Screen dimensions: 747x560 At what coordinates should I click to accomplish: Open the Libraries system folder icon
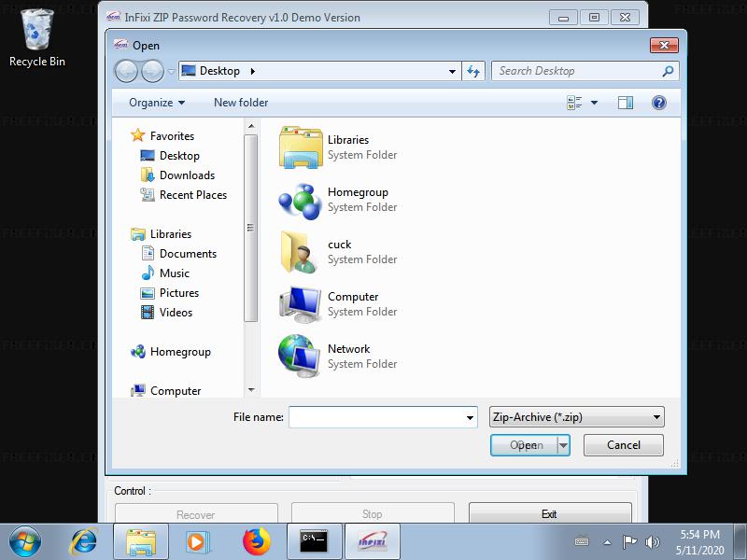[301, 147]
